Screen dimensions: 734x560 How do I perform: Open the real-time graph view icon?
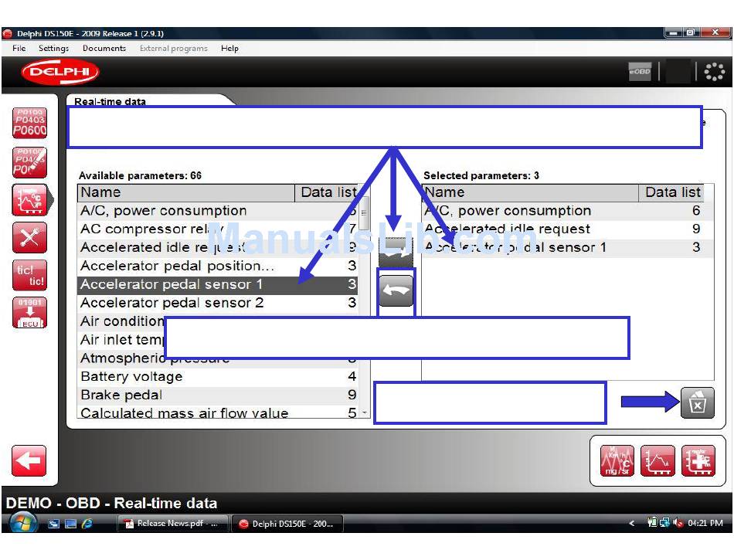pos(658,461)
